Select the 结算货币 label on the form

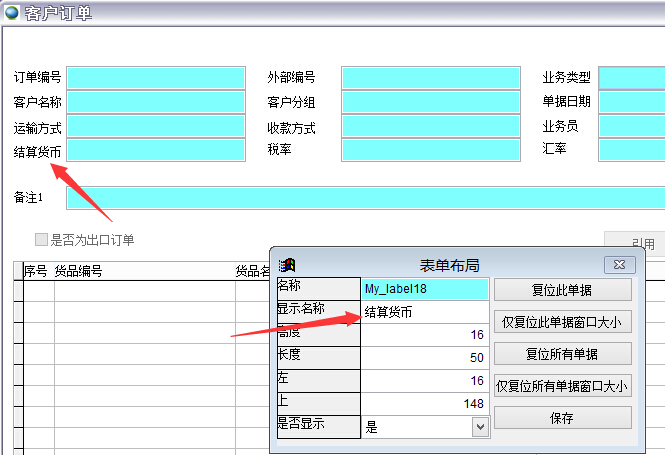pos(37,151)
